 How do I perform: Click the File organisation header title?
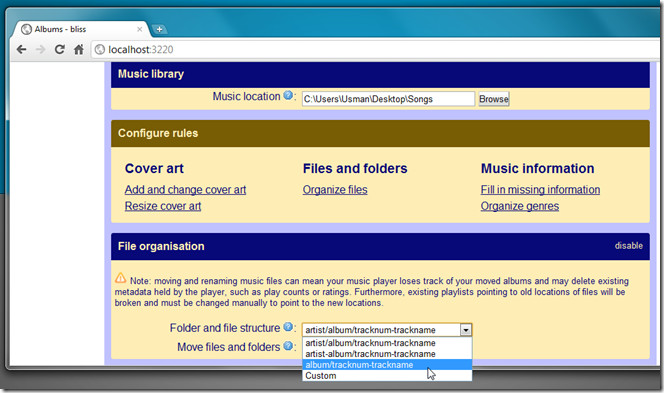[161, 246]
